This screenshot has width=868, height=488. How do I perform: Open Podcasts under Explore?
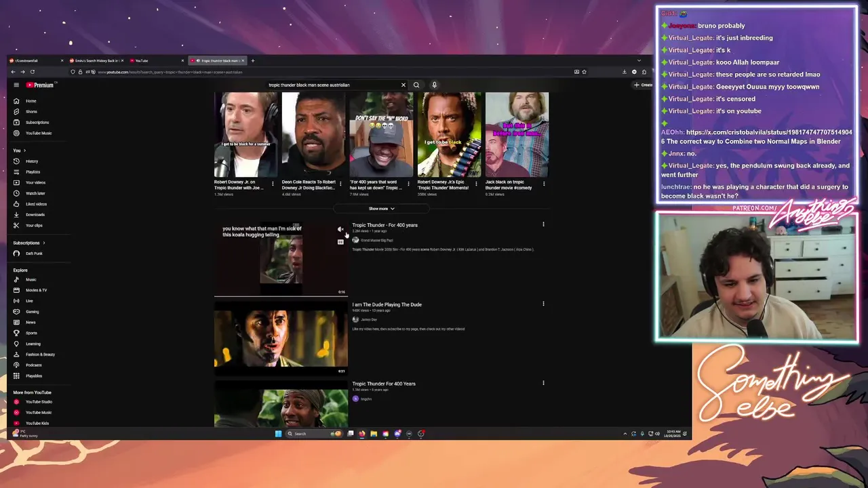tap(33, 365)
